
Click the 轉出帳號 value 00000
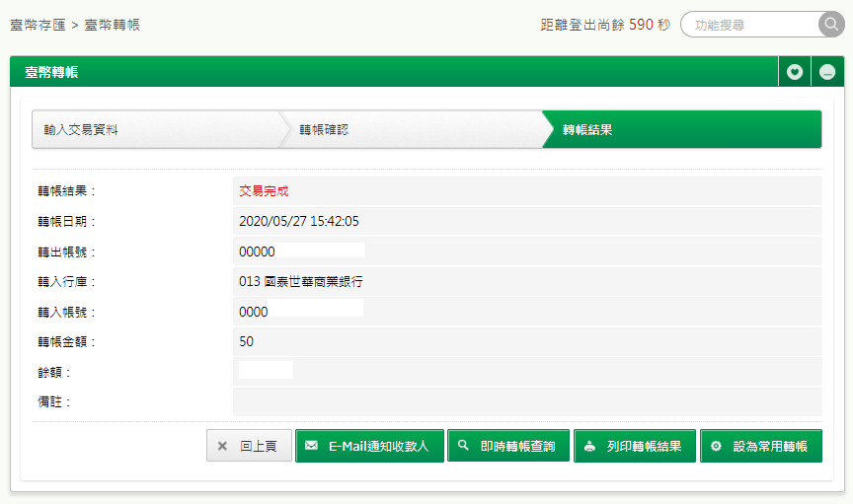coord(257,252)
